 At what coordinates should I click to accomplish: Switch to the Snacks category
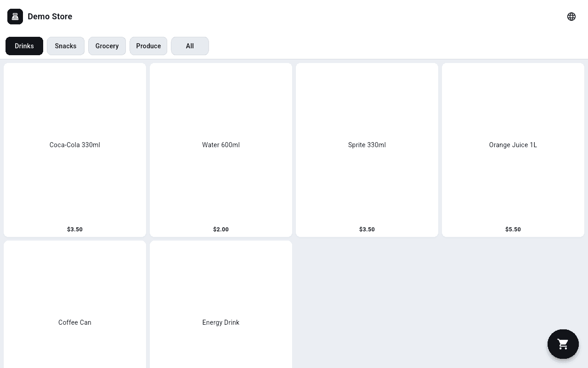66,46
